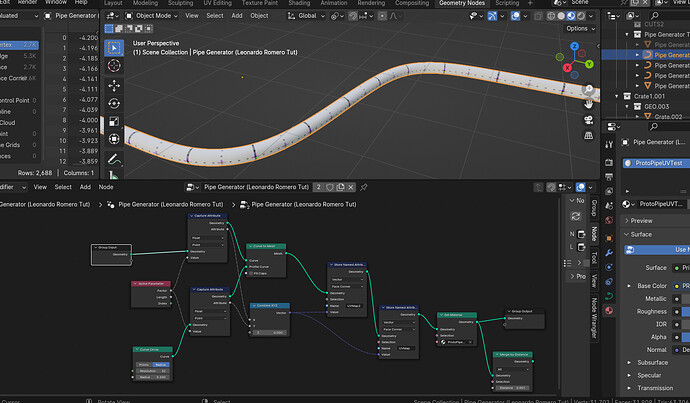The image size is (690, 403).
Task: Switch to rendered viewport shading
Action: (x=581, y=16)
